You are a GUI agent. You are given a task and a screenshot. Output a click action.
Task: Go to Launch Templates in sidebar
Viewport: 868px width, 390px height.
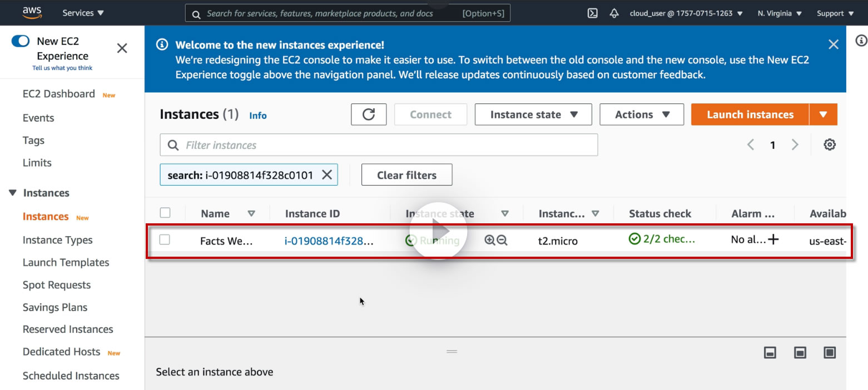pos(66,262)
